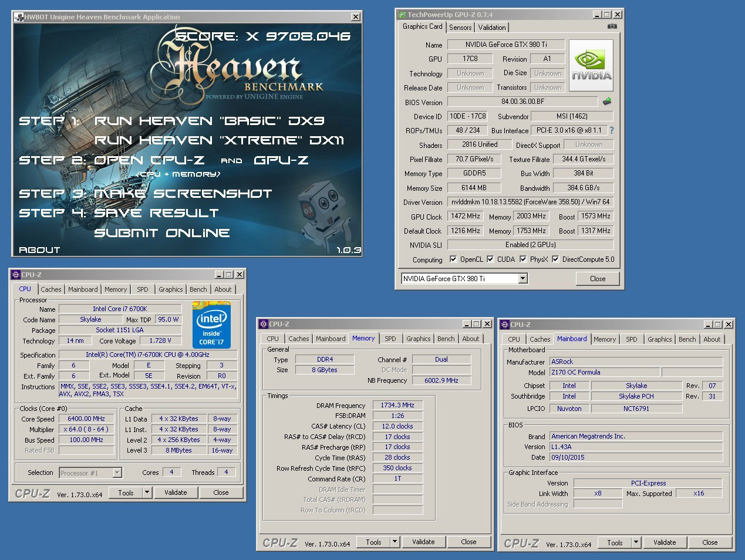
Task: Toggle the PhysX checkbox
Action: (x=522, y=259)
